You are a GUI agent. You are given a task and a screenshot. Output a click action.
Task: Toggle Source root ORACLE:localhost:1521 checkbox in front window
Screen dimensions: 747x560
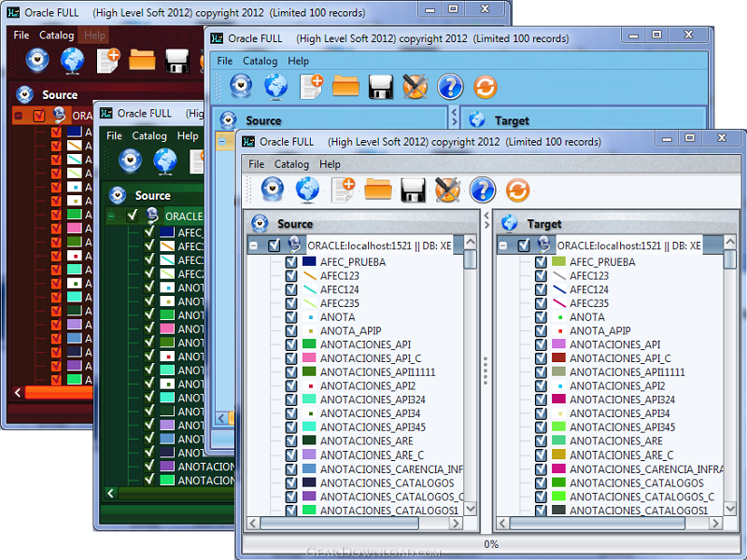click(274, 245)
